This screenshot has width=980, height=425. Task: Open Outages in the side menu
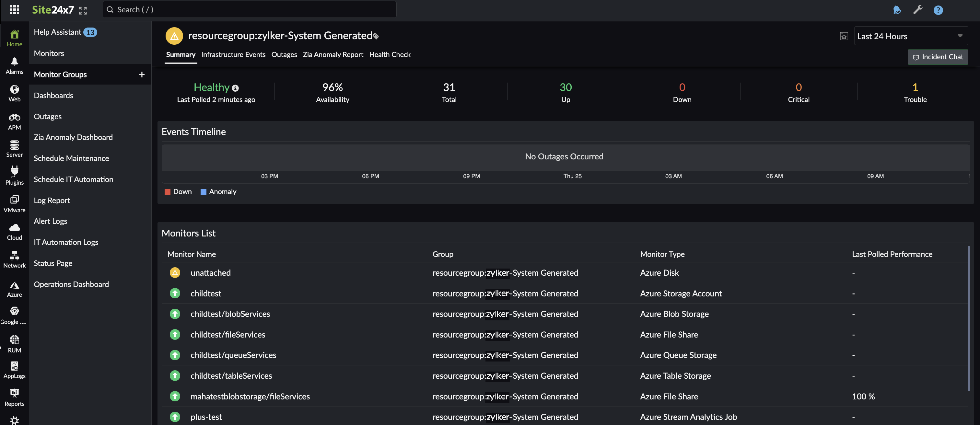(x=48, y=116)
